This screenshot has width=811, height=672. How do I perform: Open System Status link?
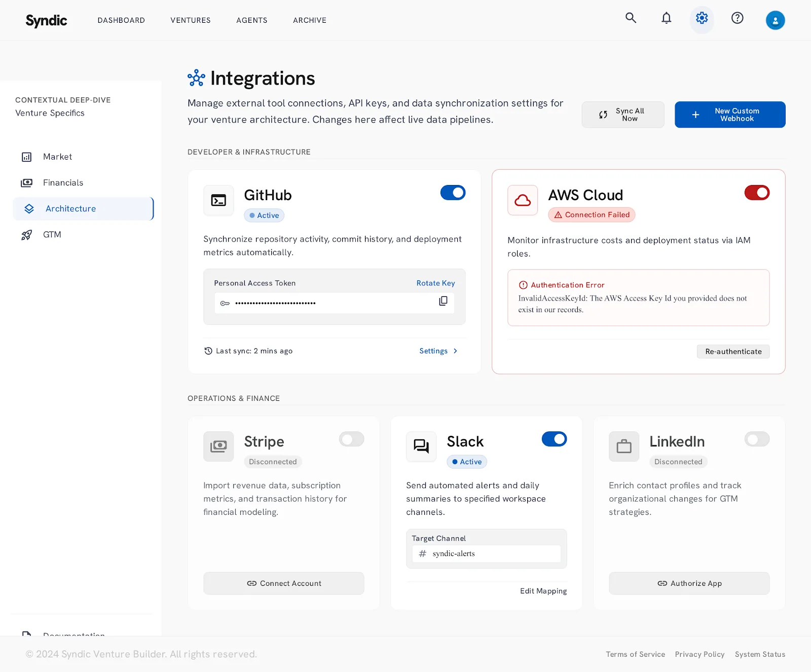click(x=760, y=654)
